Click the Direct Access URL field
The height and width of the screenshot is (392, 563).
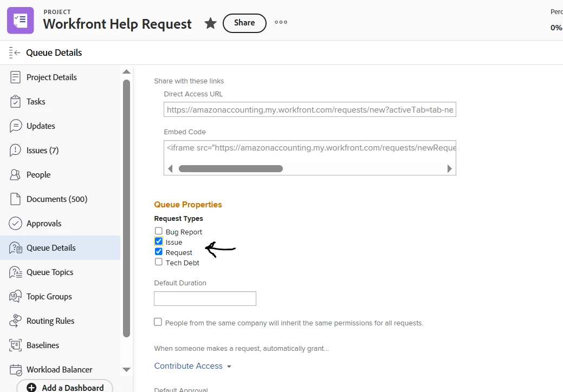tap(310, 109)
